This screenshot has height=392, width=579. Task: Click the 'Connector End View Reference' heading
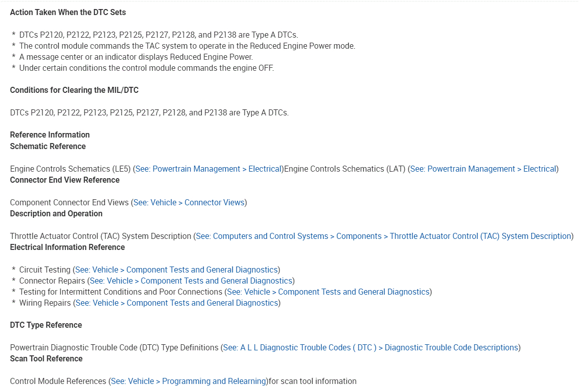click(x=65, y=180)
